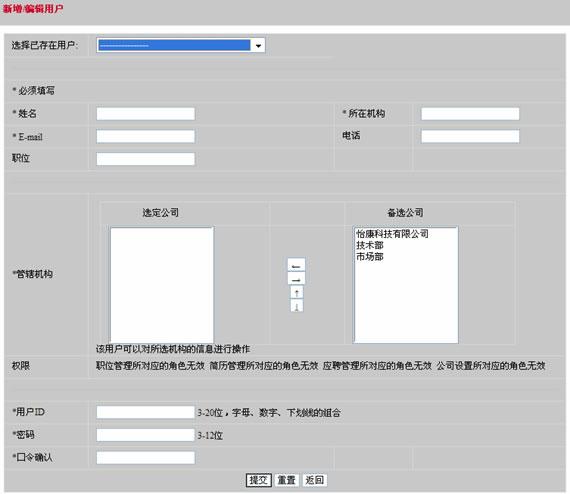
Task: Select 市场部 in the 备选公司 list
Action: [x=370, y=257]
